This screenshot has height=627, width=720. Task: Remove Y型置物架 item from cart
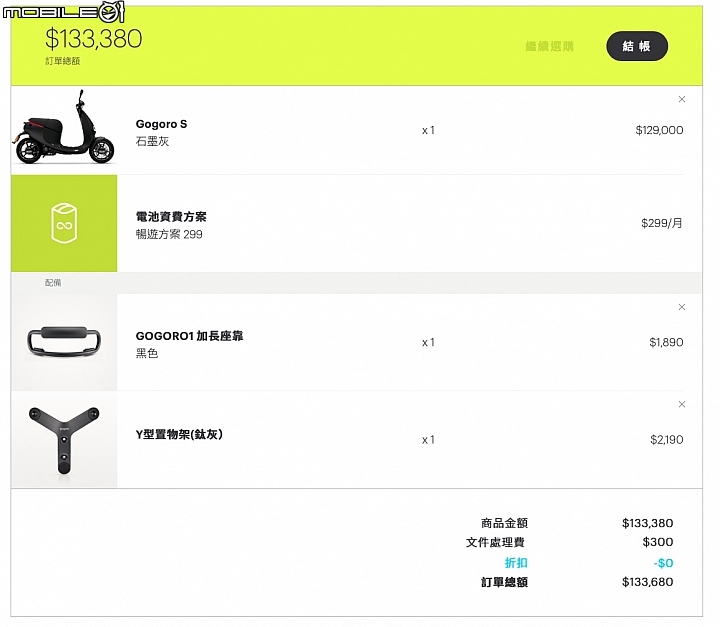(x=682, y=404)
